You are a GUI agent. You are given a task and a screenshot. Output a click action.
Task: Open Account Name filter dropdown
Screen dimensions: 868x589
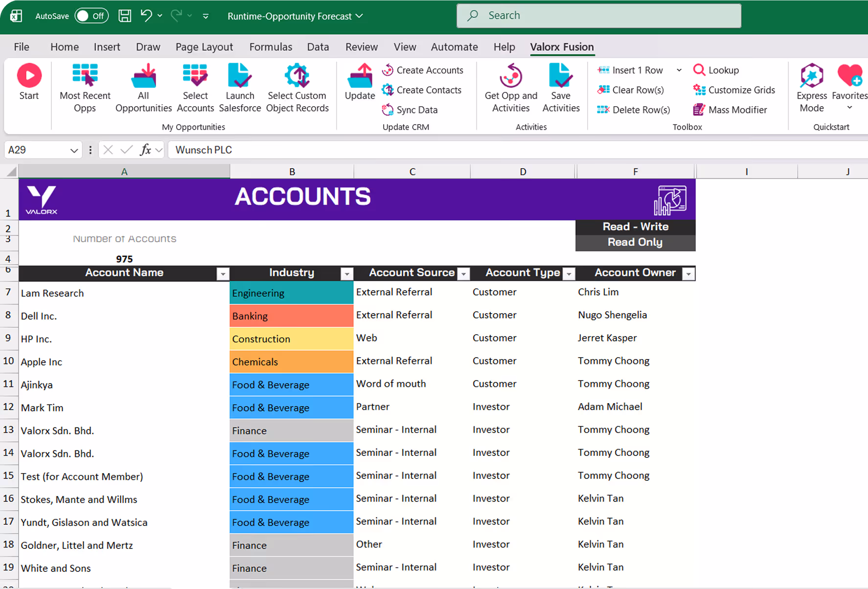(x=223, y=274)
